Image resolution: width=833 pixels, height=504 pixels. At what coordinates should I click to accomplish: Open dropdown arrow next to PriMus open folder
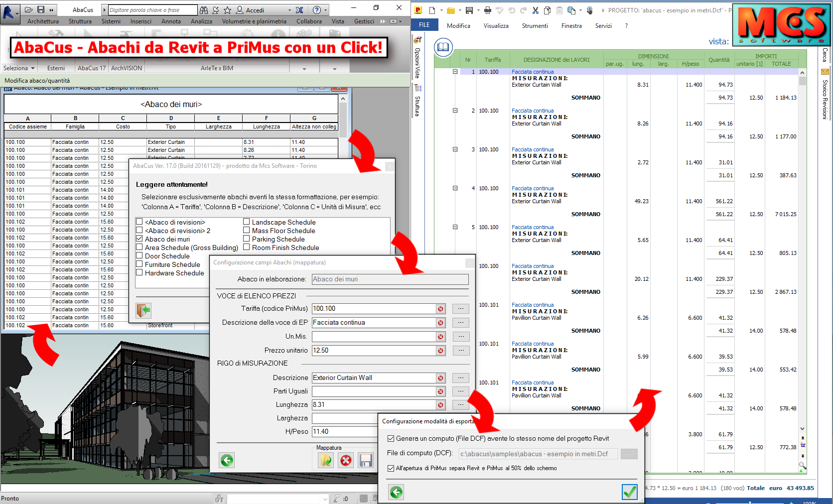click(x=460, y=10)
